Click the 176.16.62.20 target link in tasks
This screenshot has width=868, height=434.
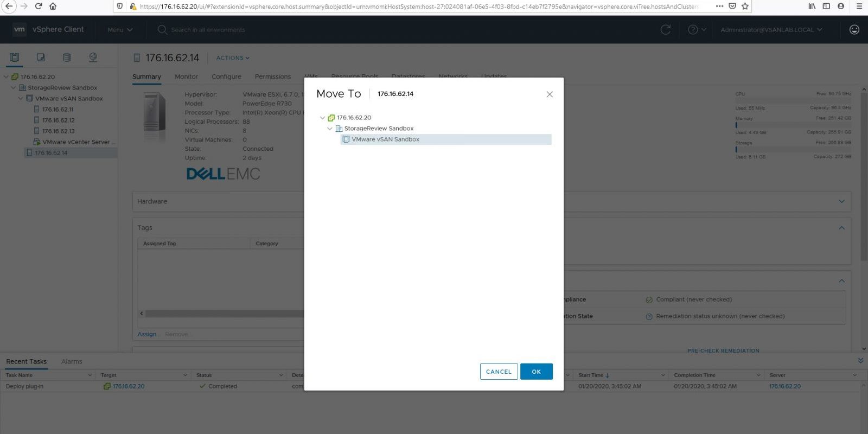(x=129, y=386)
